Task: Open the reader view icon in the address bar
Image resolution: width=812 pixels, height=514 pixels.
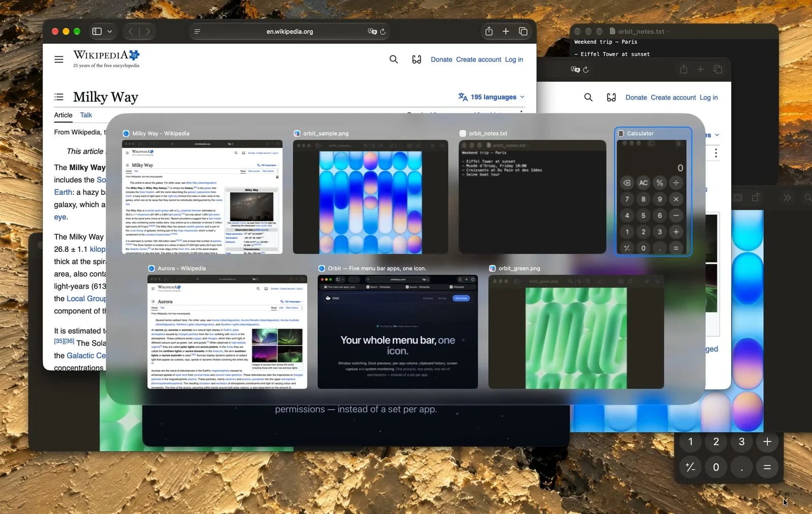Action: click(x=197, y=31)
